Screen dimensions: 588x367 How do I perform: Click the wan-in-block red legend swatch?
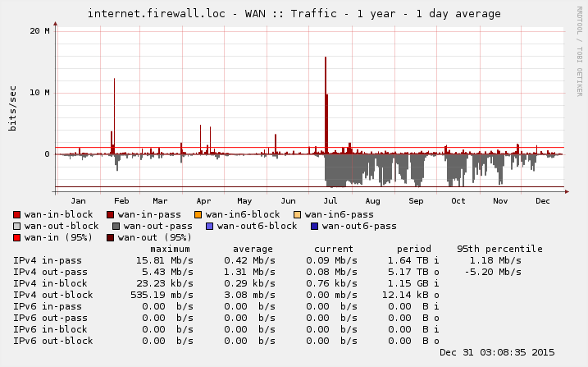tap(17, 214)
